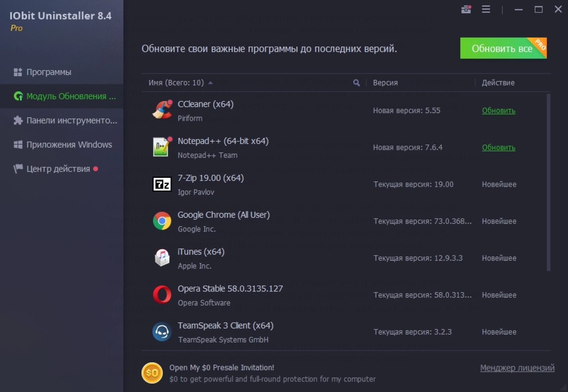Click the program list vertical scrollbar
The height and width of the screenshot is (392, 568).
tap(548, 182)
